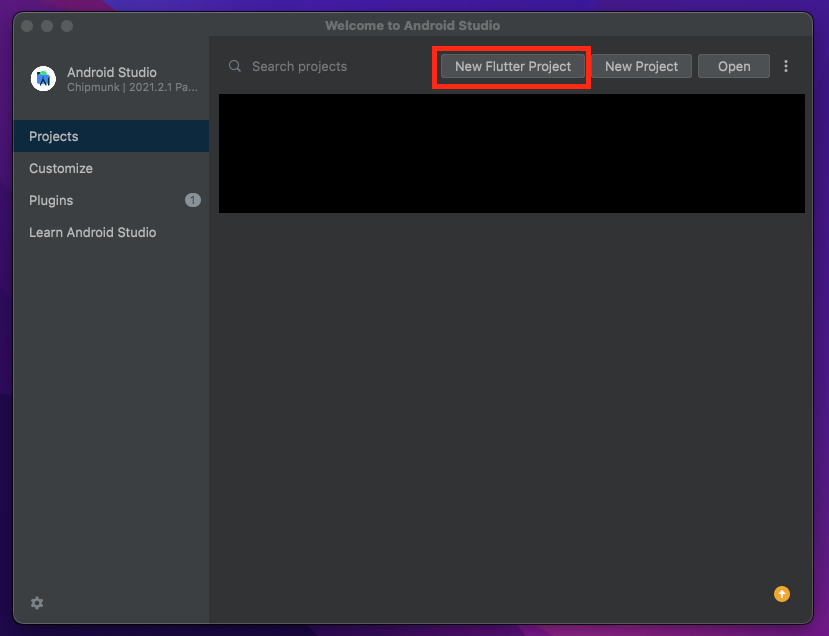Maximize the Welcome to Android Studio window

click(67, 26)
